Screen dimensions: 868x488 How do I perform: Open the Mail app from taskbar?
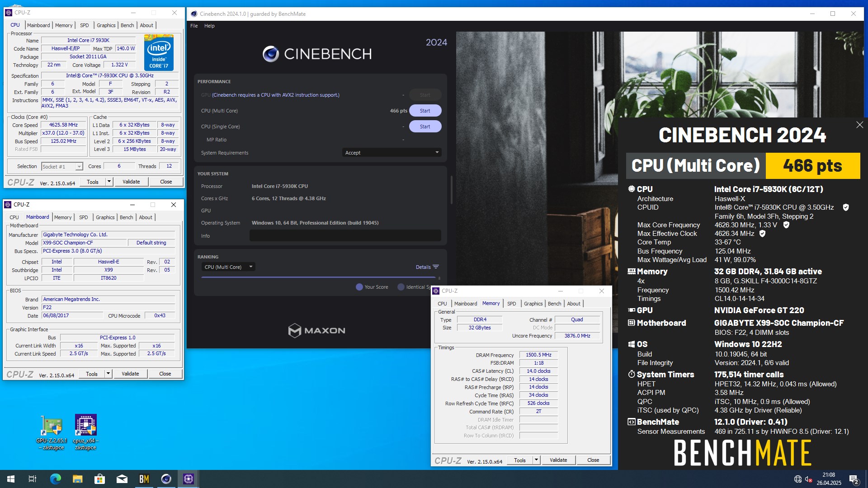tap(122, 479)
